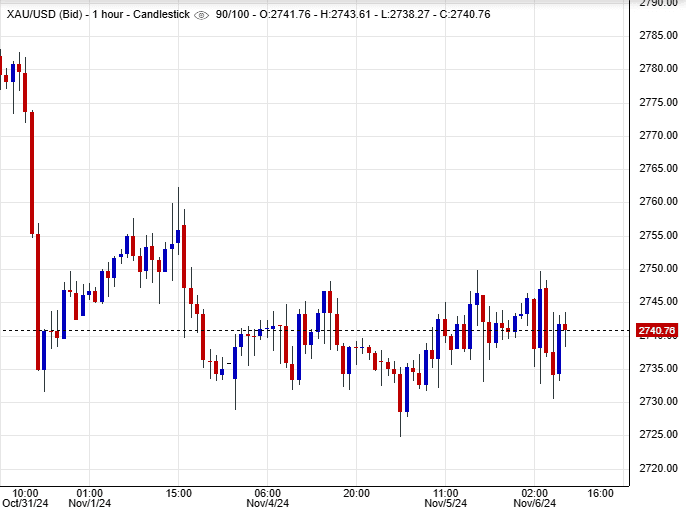Select the Nov/6/24 02:00 time label
Screen dimensions: 686x509
[534, 499]
